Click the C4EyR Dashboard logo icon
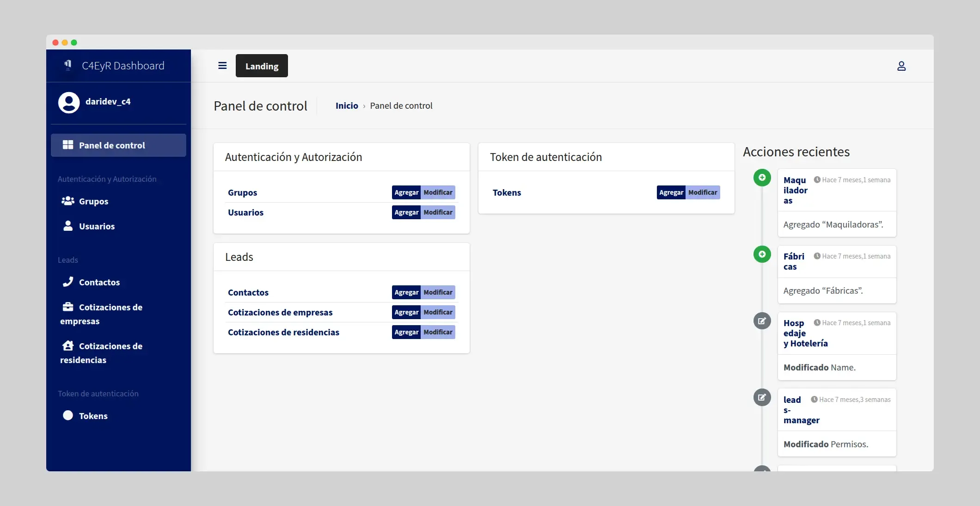 tap(68, 65)
